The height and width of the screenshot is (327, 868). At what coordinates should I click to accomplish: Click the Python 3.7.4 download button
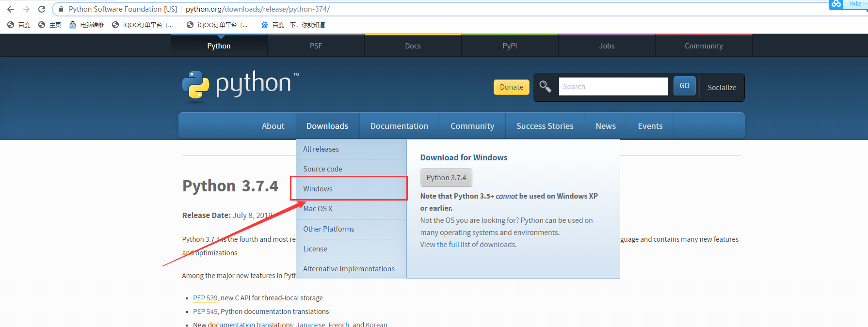[446, 178]
